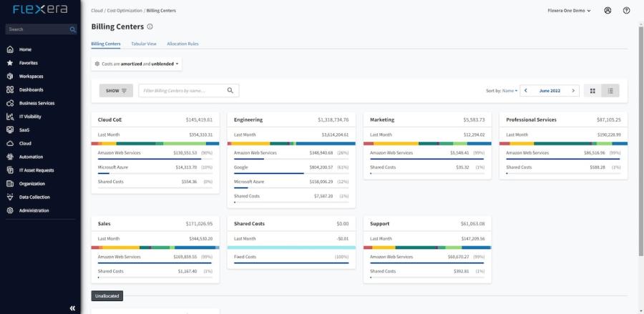This screenshot has width=644, height=314.
Task: Open the Automation sidebar icon
Action: pos(10,157)
